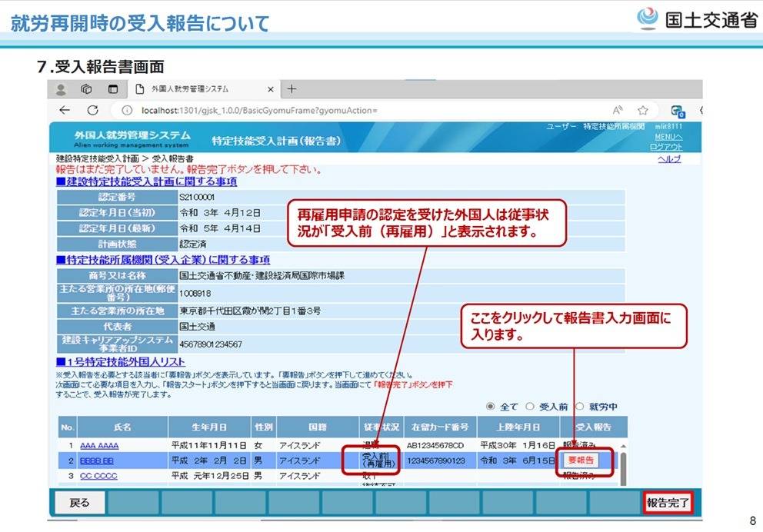
Task: Add a new tab with plus
Action: coord(292,89)
